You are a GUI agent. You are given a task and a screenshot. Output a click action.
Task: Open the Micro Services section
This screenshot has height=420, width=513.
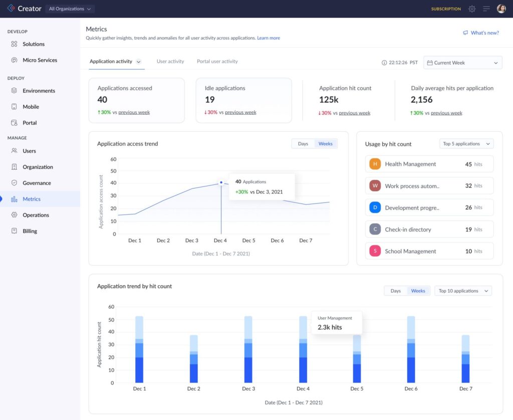click(x=38, y=60)
